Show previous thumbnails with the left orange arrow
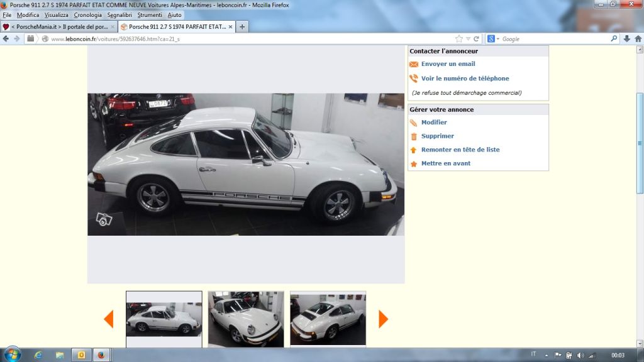This screenshot has height=362, width=644. (x=109, y=319)
